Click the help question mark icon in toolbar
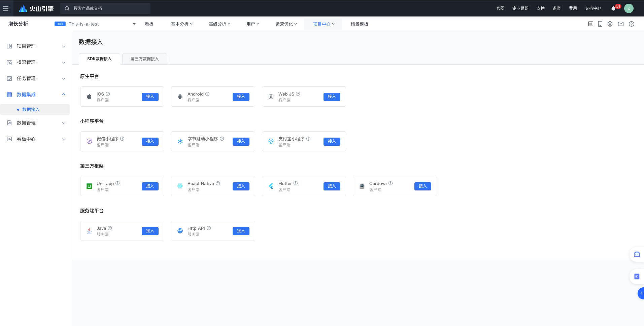The height and width of the screenshot is (326, 644). [x=632, y=24]
